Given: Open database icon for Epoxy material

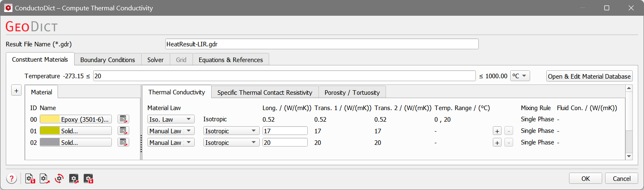Looking at the screenshot, I should (x=123, y=119).
